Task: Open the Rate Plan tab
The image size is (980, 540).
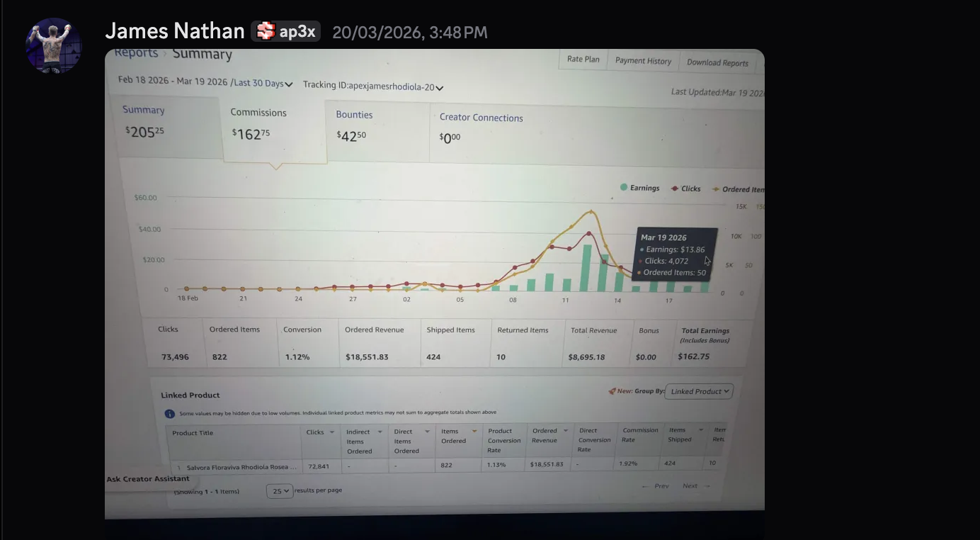Action: pos(583,60)
